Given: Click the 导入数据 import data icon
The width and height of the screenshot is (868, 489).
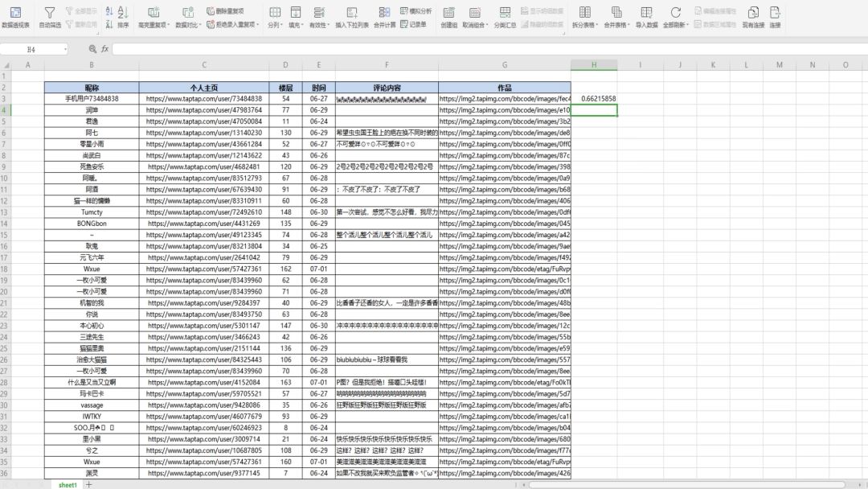Looking at the screenshot, I should pos(646,16).
